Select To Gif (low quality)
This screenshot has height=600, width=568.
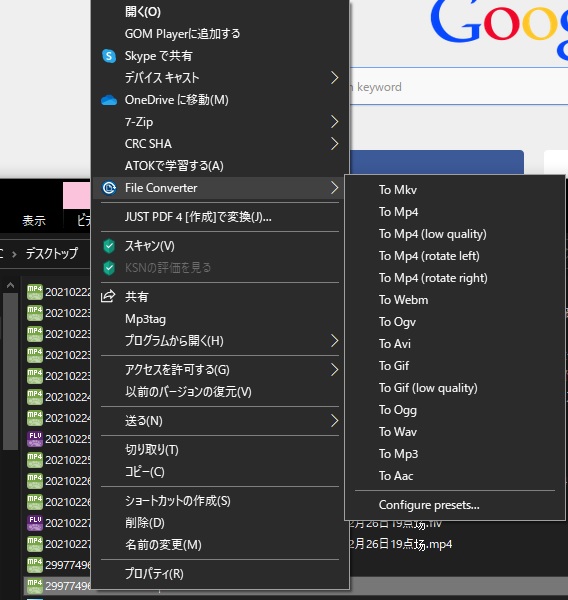point(455,388)
